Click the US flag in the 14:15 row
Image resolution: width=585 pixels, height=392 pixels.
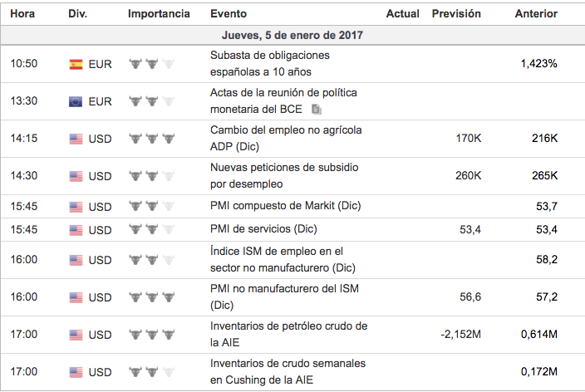click(x=76, y=139)
